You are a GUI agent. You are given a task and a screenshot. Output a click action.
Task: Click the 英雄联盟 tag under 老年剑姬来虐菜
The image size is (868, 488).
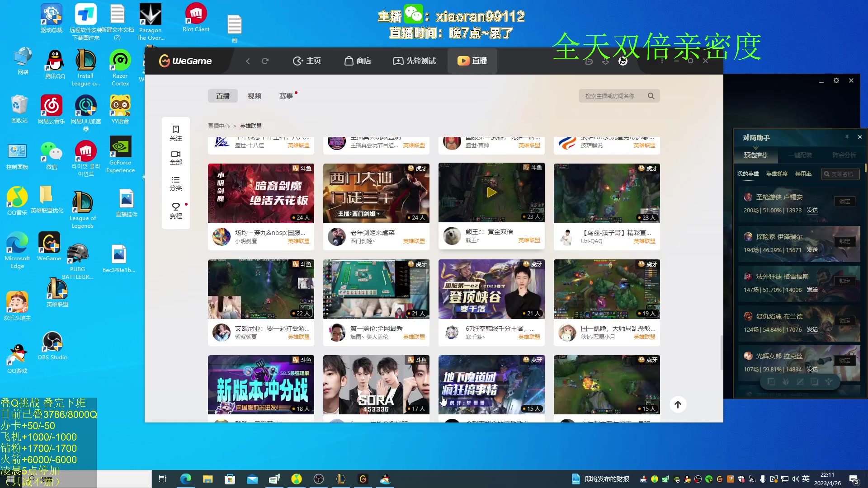pos(414,241)
